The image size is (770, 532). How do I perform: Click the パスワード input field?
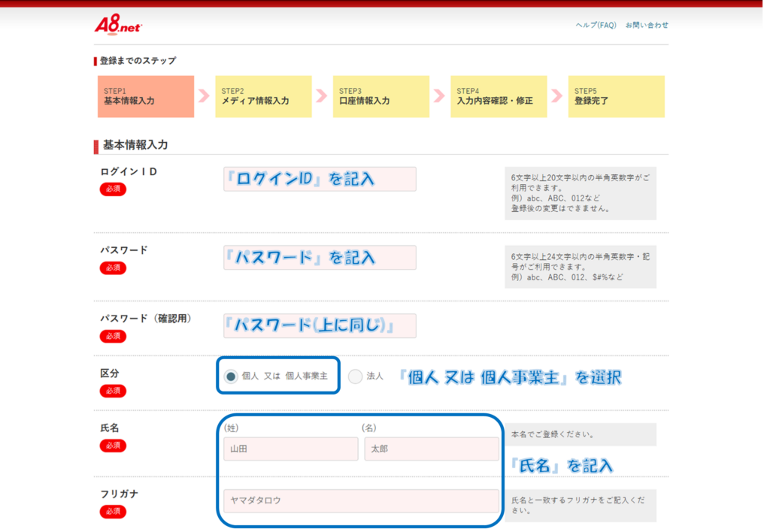tap(320, 257)
